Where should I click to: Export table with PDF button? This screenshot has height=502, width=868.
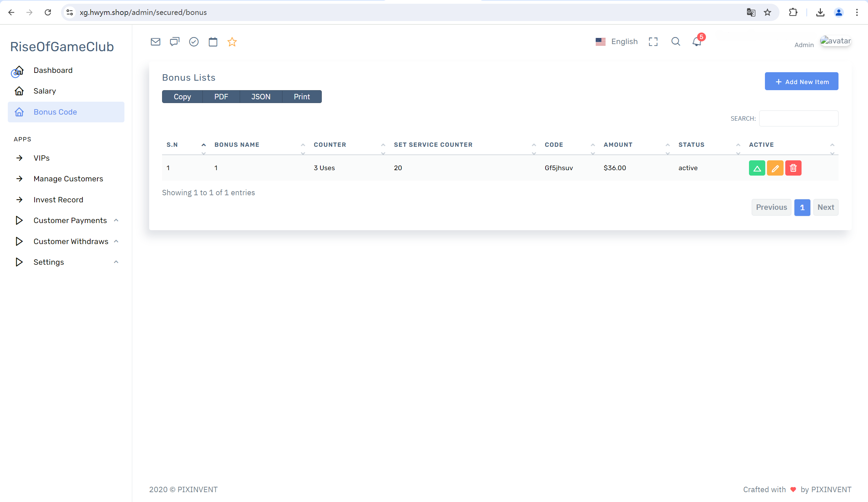pyautogui.click(x=221, y=97)
